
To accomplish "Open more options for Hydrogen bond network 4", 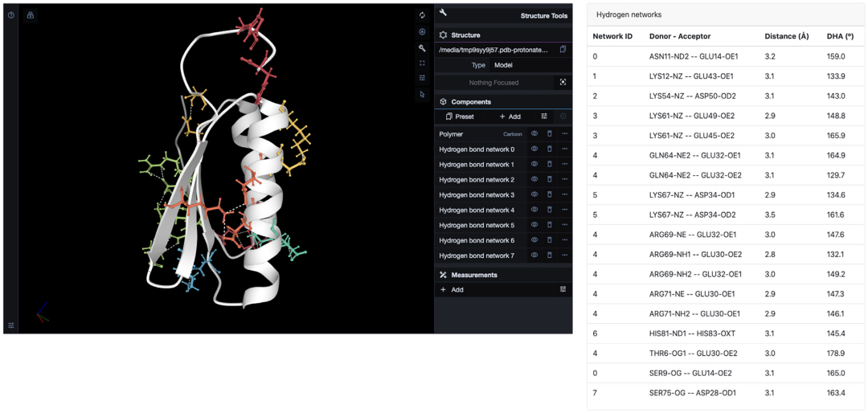I will click(565, 210).
